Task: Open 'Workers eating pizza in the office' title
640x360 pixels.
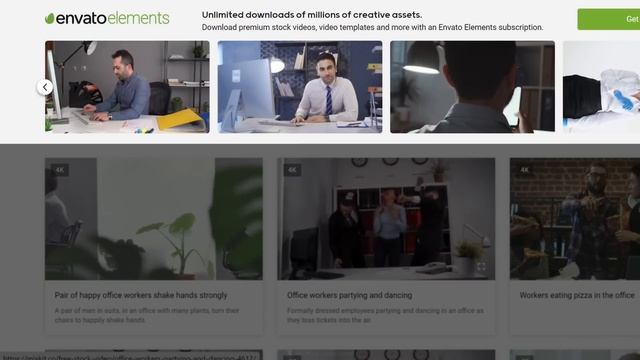Action: coord(577,295)
